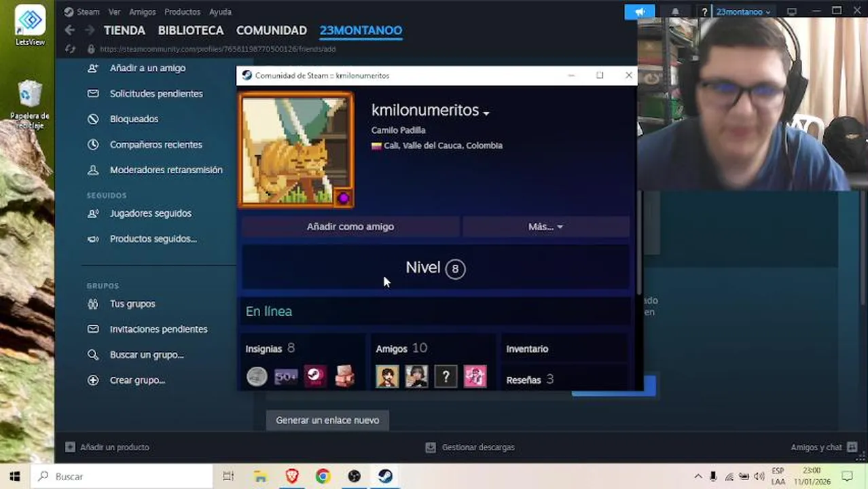
Task: Click the Moderadores retransmisión person icon
Action: pos(93,170)
